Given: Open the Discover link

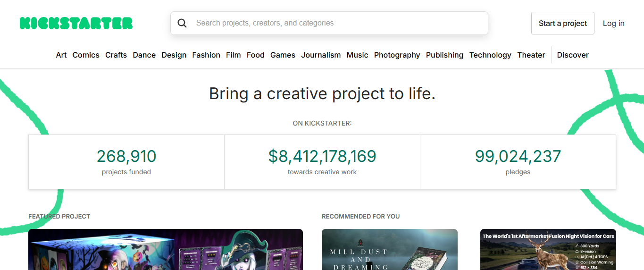Looking at the screenshot, I should point(573,55).
